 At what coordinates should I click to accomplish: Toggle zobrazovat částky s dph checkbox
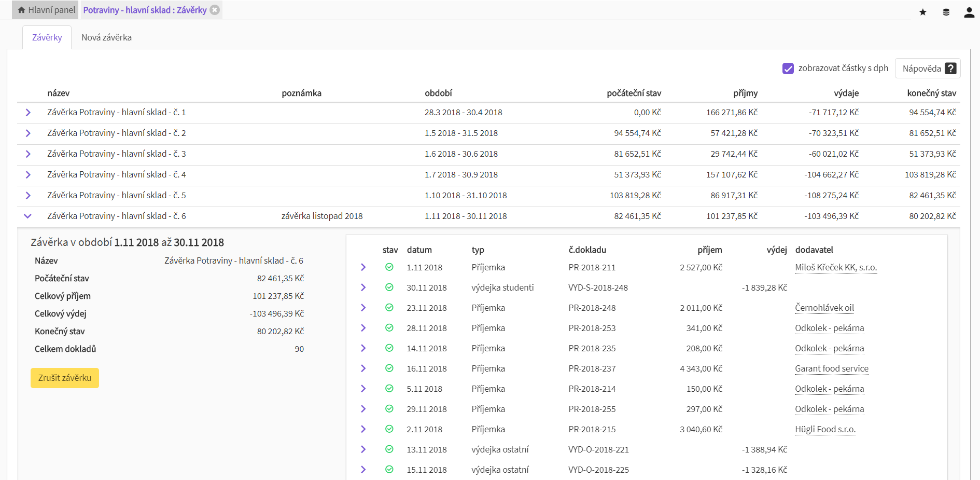[788, 68]
